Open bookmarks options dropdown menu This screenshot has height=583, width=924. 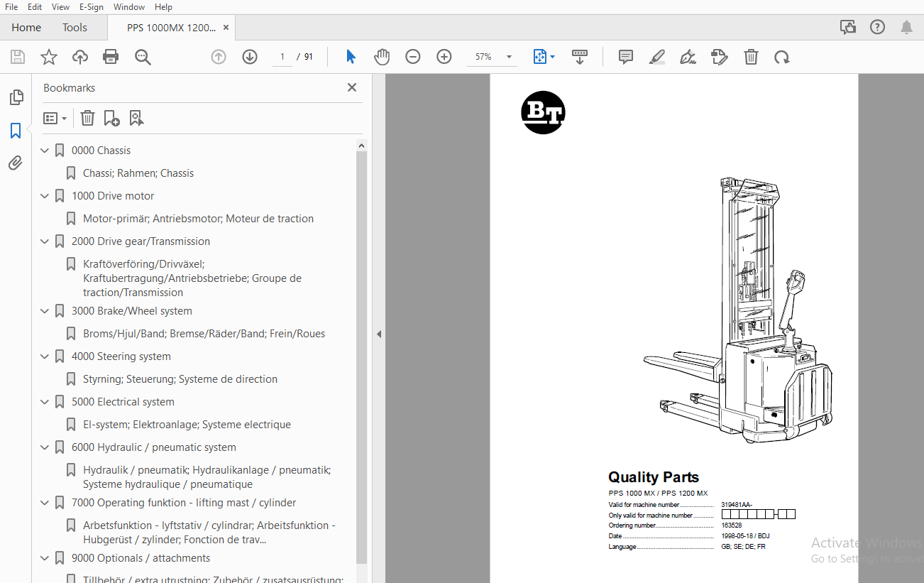[55, 118]
